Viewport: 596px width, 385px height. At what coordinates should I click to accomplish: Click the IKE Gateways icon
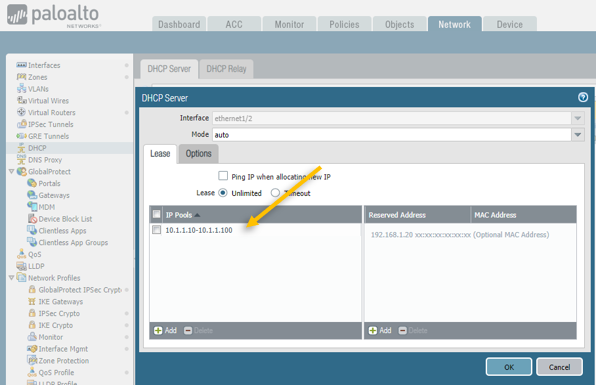pyautogui.click(x=32, y=301)
